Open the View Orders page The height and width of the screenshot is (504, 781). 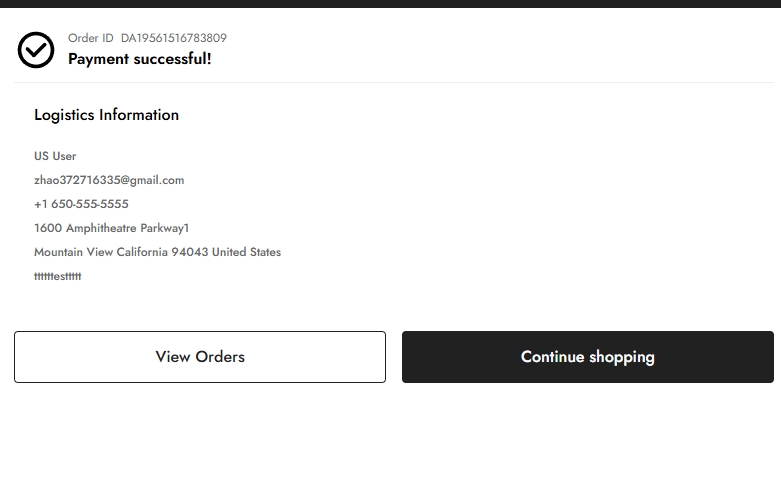click(200, 357)
